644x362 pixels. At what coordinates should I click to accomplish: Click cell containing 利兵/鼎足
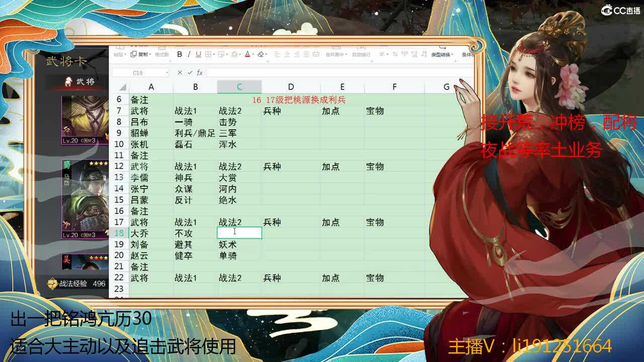195,133
